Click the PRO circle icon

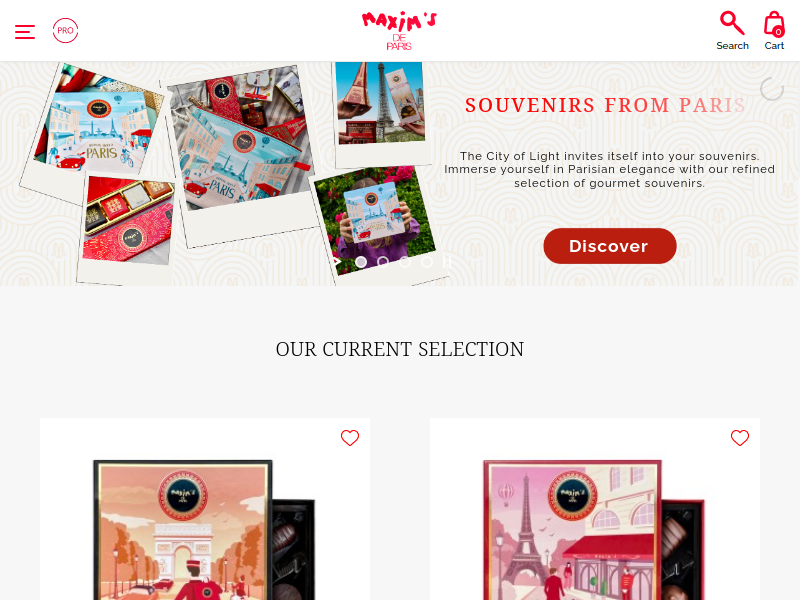click(x=65, y=31)
